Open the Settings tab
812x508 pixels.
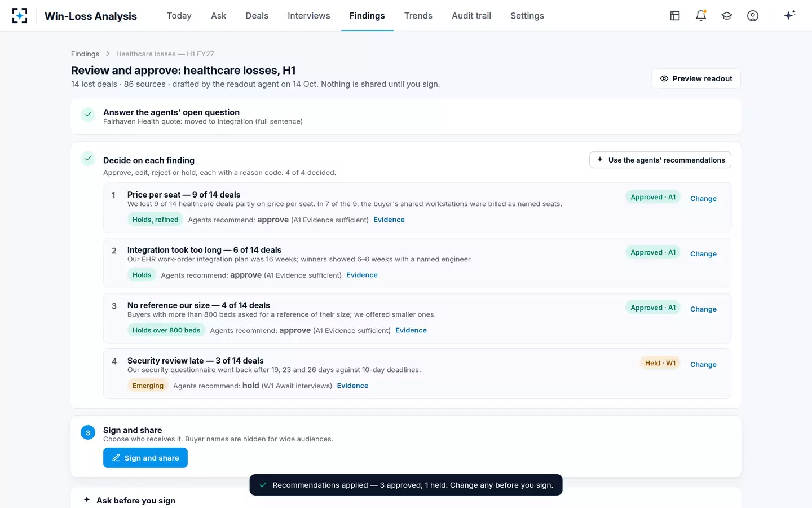click(527, 16)
